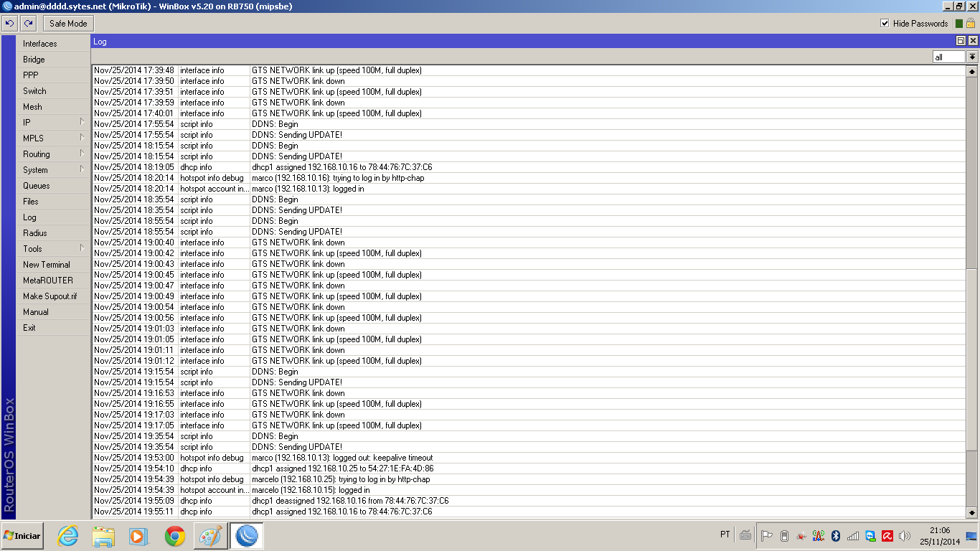Launch Windows Media Player from taskbar
This screenshot has height=551, width=980.
138,536
